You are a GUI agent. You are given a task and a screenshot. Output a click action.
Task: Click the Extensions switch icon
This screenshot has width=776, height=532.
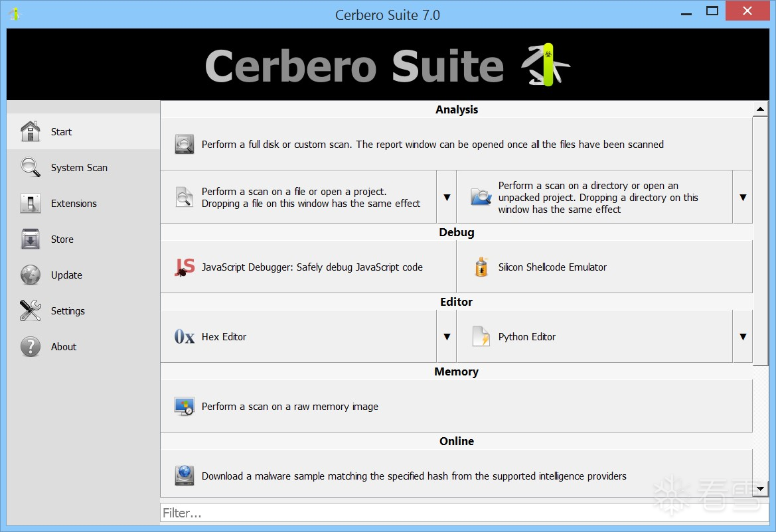coord(30,203)
